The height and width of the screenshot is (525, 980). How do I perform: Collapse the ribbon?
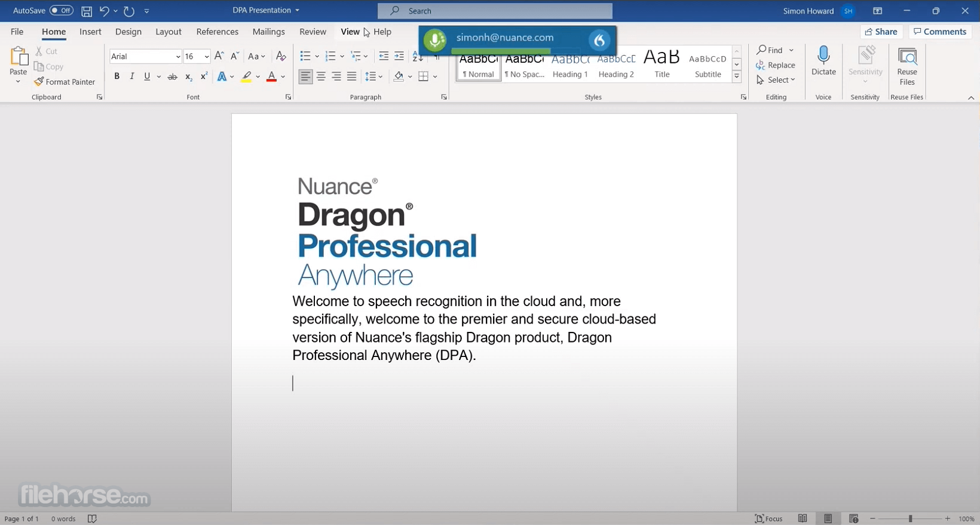point(971,97)
